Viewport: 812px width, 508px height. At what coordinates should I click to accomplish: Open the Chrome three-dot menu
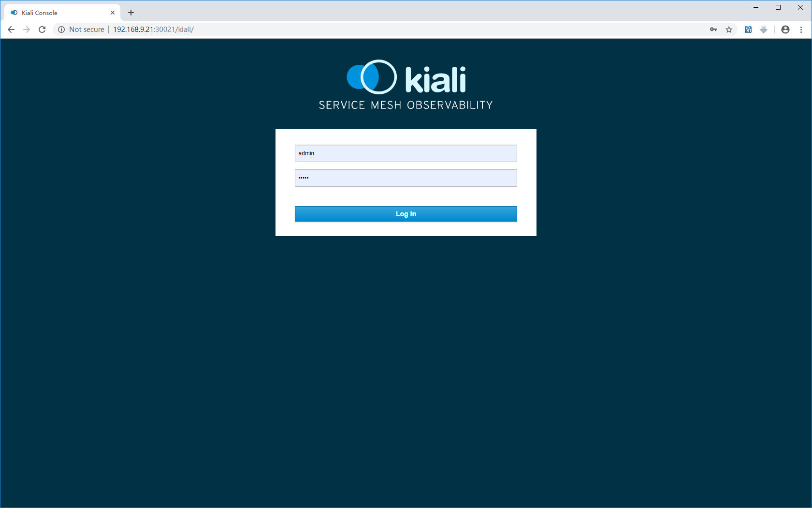pos(801,30)
